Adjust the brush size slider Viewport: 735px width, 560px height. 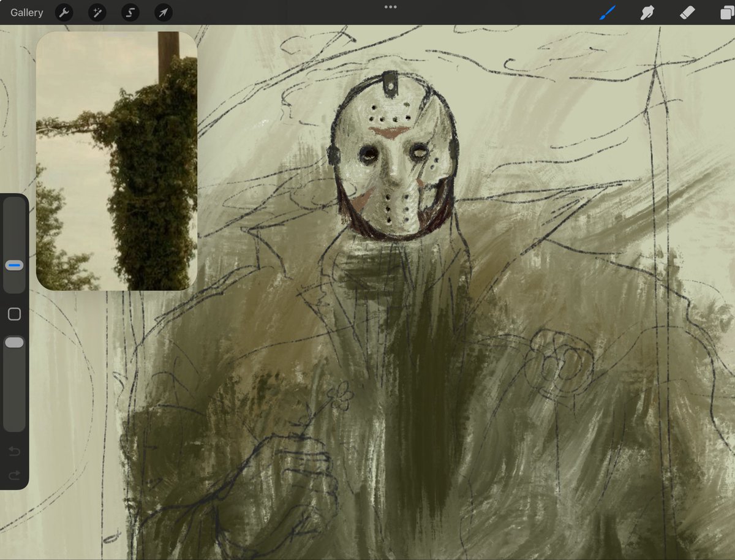(14, 265)
